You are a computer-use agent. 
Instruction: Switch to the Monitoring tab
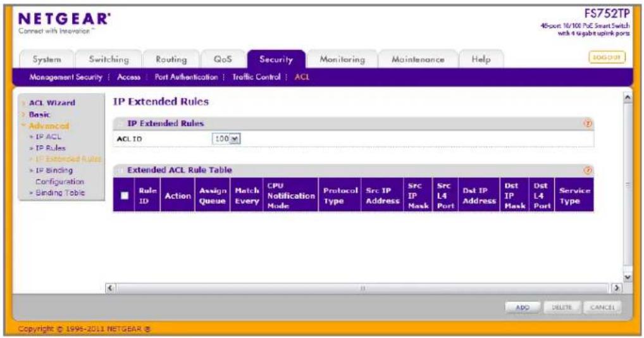click(x=342, y=59)
